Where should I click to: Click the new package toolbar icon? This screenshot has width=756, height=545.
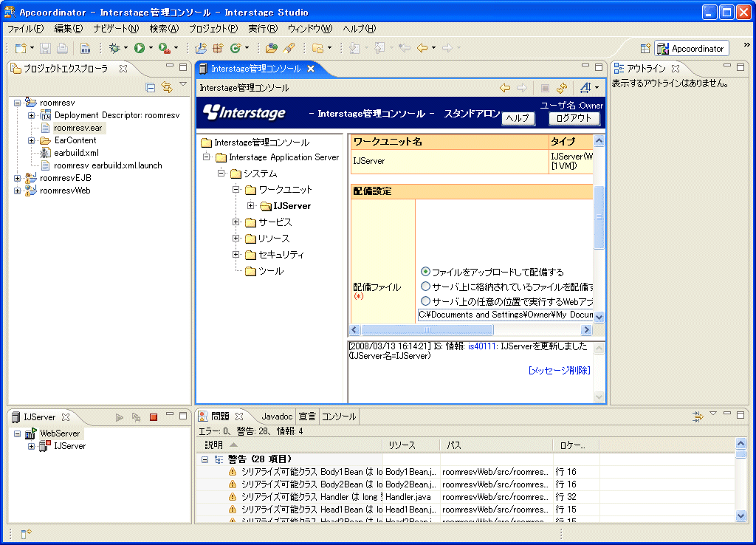pos(218,48)
